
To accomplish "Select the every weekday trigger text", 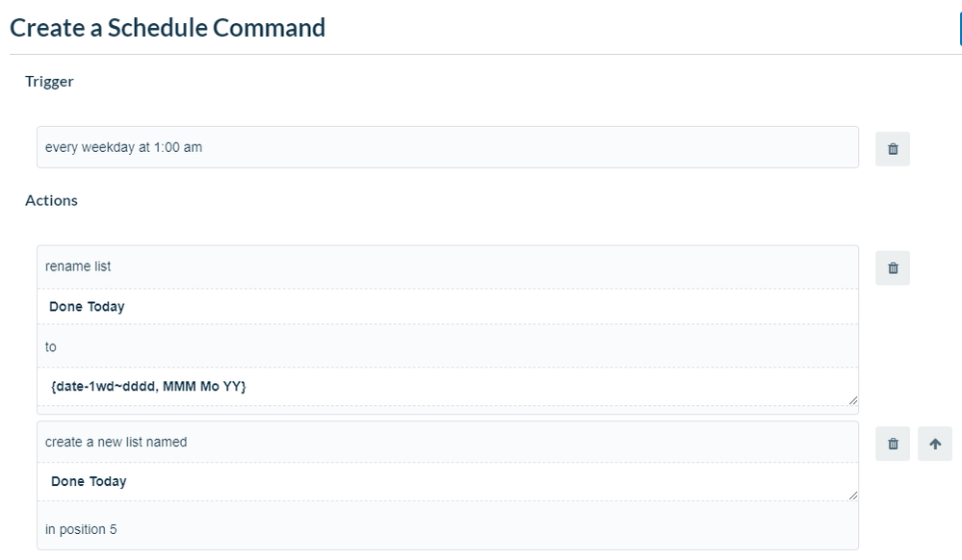I will (x=123, y=147).
